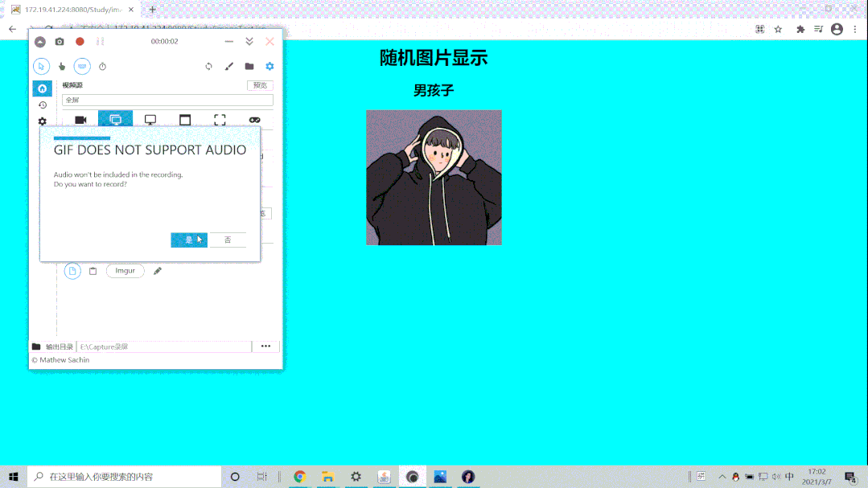This screenshot has height=488, width=868.
Task: Open the drawing brush tool
Action: (229, 67)
